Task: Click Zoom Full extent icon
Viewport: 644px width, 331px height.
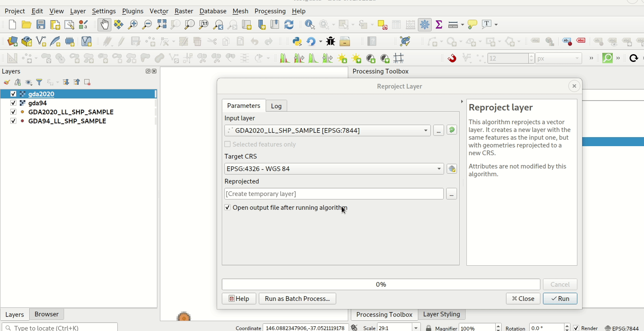Action: point(161,25)
